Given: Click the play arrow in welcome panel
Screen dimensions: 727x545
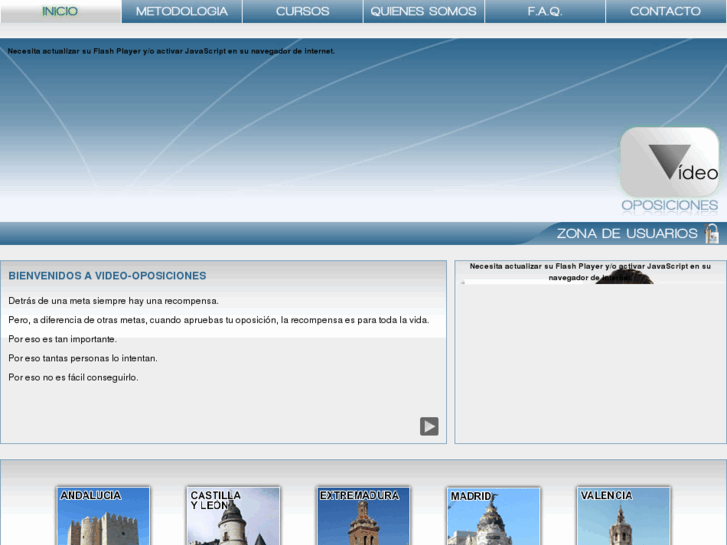Looking at the screenshot, I should click(429, 426).
